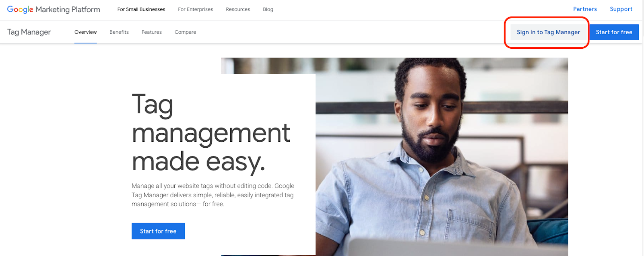Image resolution: width=644 pixels, height=256 pixels.
Task: Open the Partners link
Action: [585, 9]
